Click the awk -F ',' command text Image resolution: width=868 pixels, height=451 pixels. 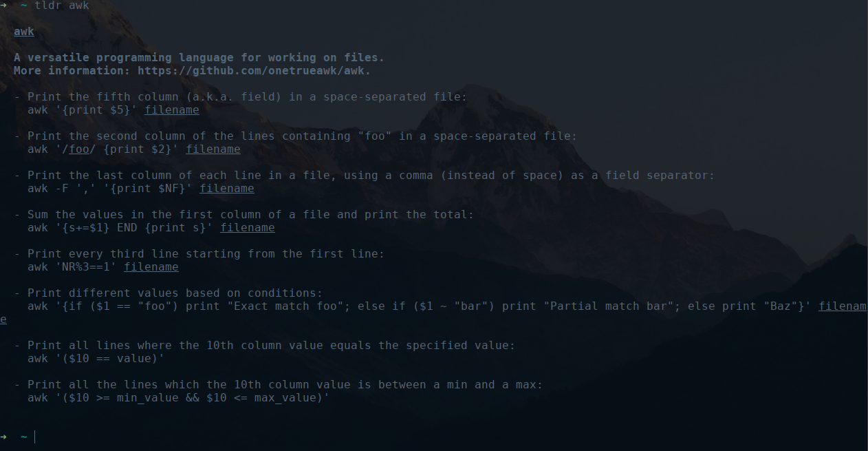pos(141,189)
